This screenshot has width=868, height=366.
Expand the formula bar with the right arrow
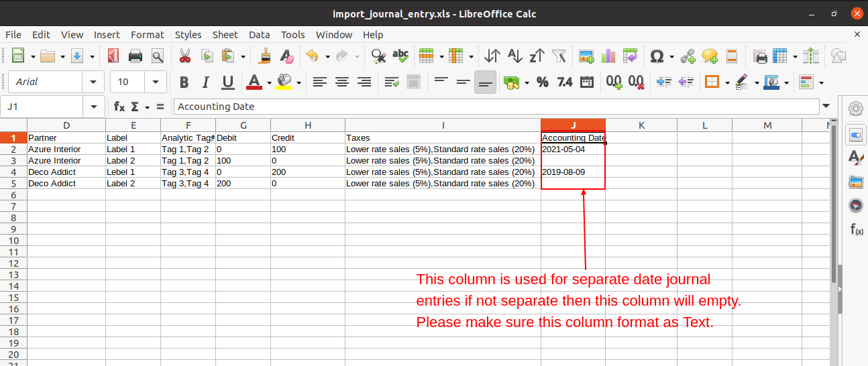[826, 106]
